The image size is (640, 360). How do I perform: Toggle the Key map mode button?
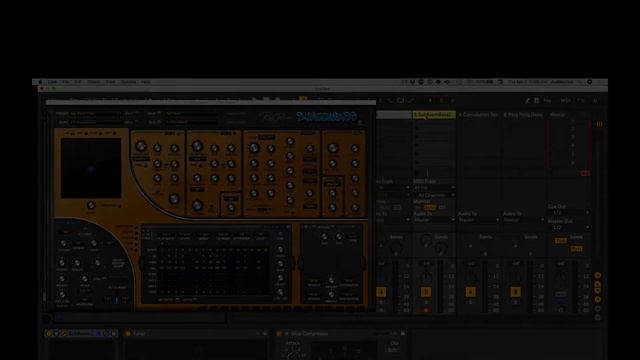(547, 100)
